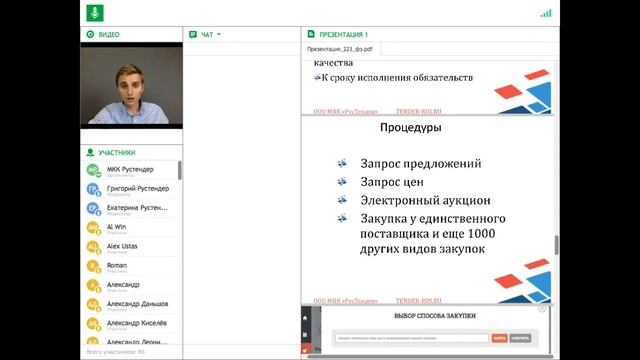Click the gray clear button

point(520,338)
